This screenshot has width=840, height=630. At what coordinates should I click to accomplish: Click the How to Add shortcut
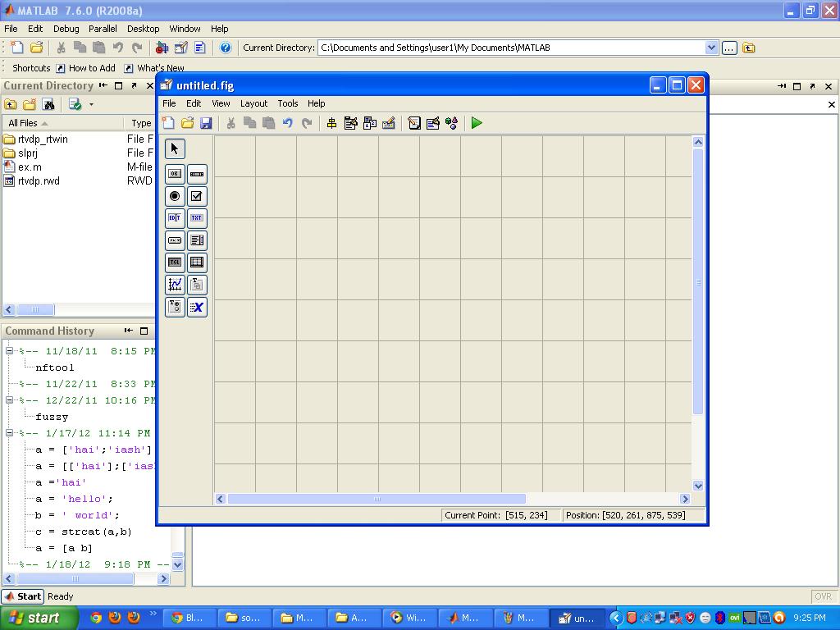[x=85, y=68]
